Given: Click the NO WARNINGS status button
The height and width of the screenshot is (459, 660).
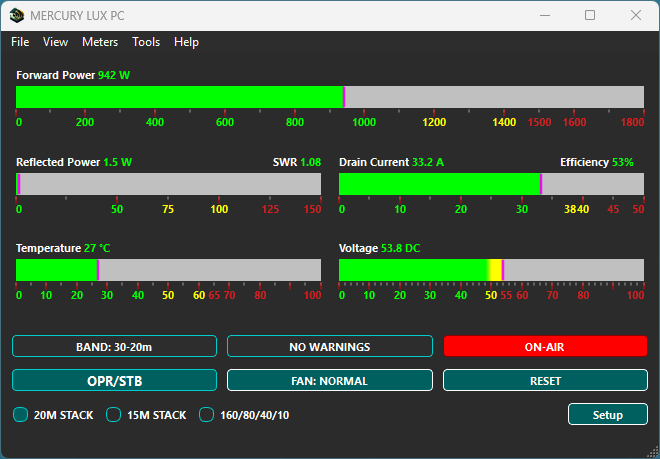Looking at the screenshot, I should point(329,347).
